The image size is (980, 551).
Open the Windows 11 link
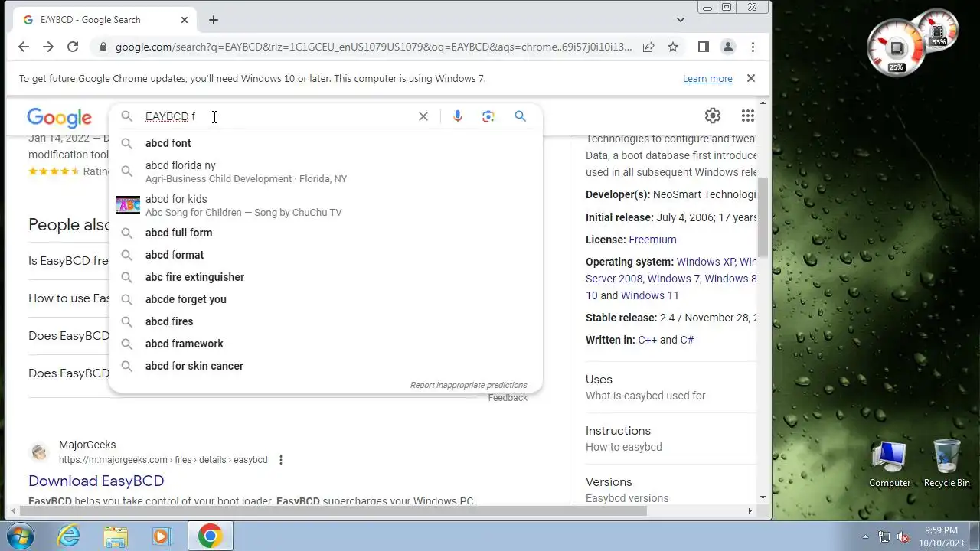click(x=650, y=295)
